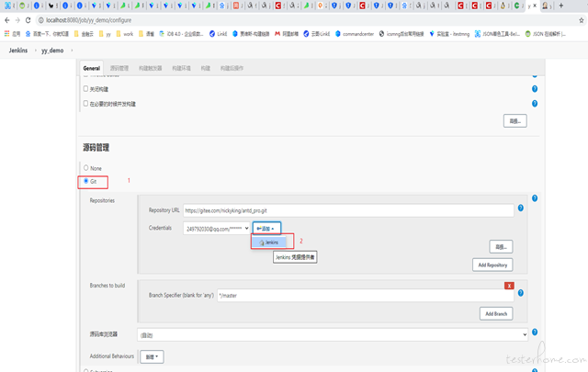The height and width of the screenshot is (372, 588).
Task: Open help icon for Repository URL field
Action: coord(521,208)
